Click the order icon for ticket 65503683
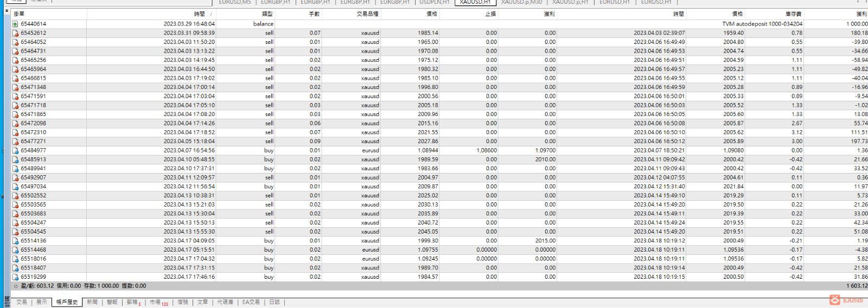Viewport: 868px width, 308px height. [16, 214]
